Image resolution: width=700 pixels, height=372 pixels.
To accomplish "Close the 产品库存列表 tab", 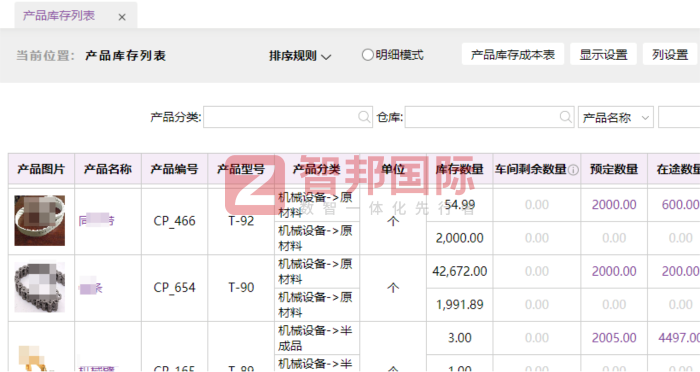I will [x=122, y=17].
